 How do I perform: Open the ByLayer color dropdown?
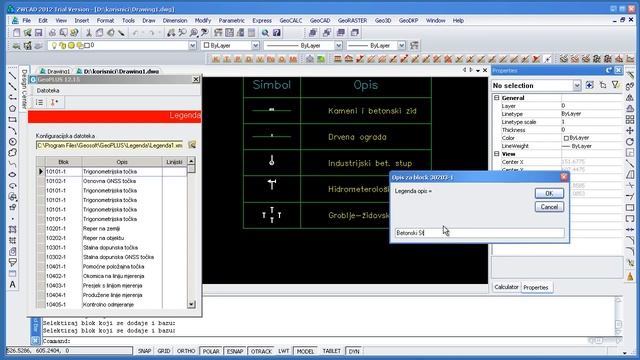point(255,46)
